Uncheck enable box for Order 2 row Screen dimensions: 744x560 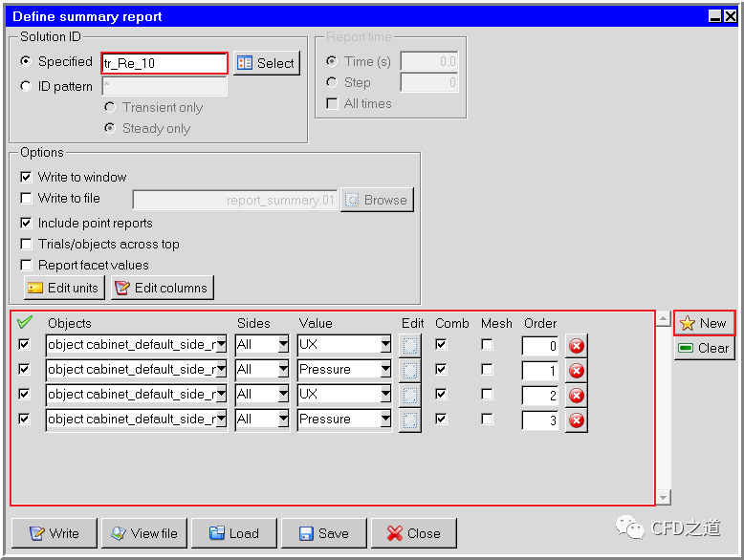click(x=24, y=394)
